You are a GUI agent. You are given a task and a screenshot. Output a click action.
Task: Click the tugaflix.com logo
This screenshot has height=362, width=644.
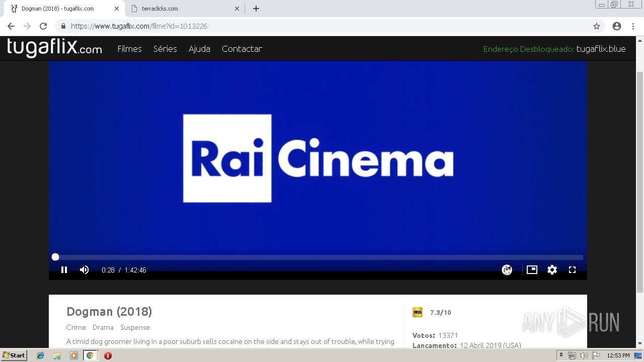[x=54, y=48]
